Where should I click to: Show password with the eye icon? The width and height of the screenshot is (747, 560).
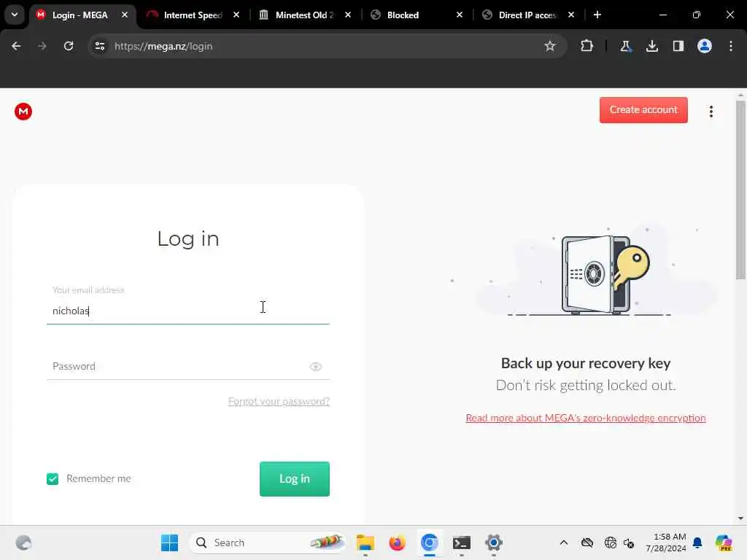pyautogui.click(x=315, y=367)
